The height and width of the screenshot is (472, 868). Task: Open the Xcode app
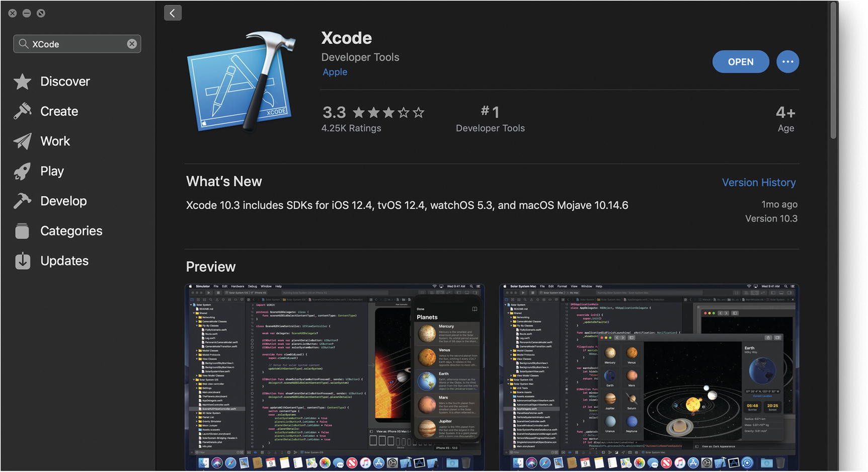(x=741, y=62)
